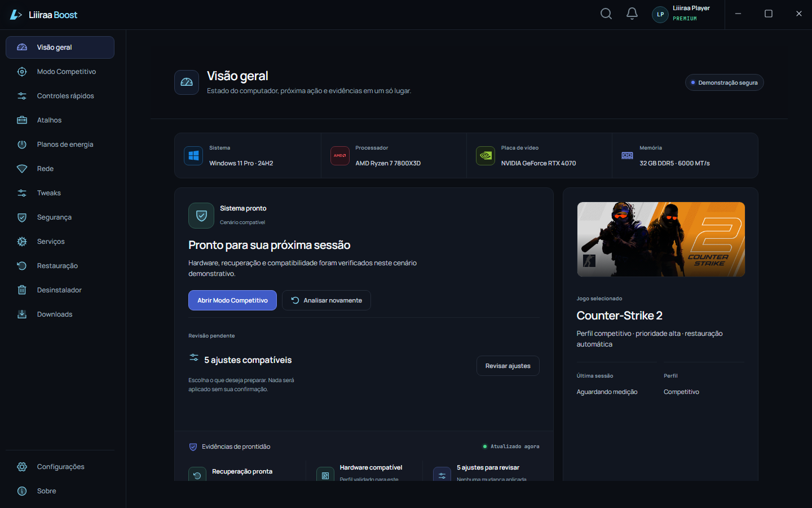Screen dimensions: 812x508
Task: Click the LP user avatar
Action: [x=660, y=15]
